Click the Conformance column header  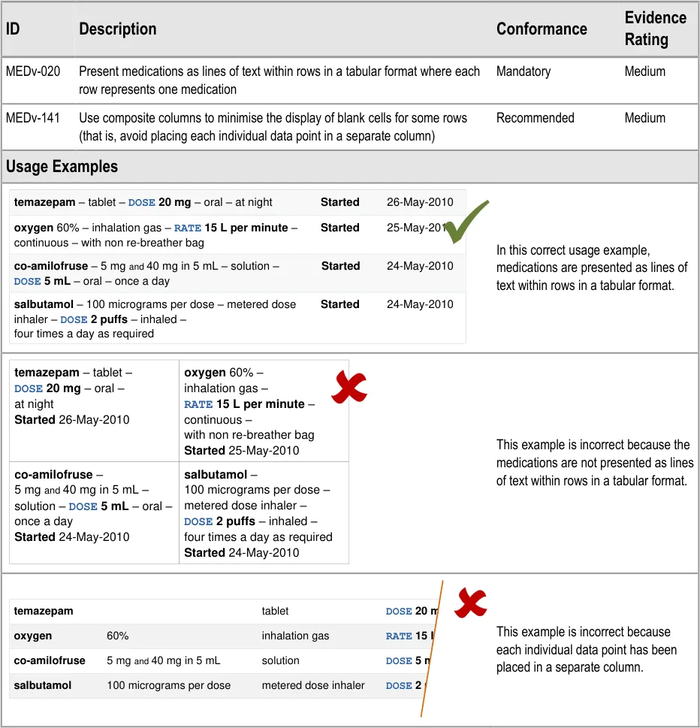tap(542, 29)
